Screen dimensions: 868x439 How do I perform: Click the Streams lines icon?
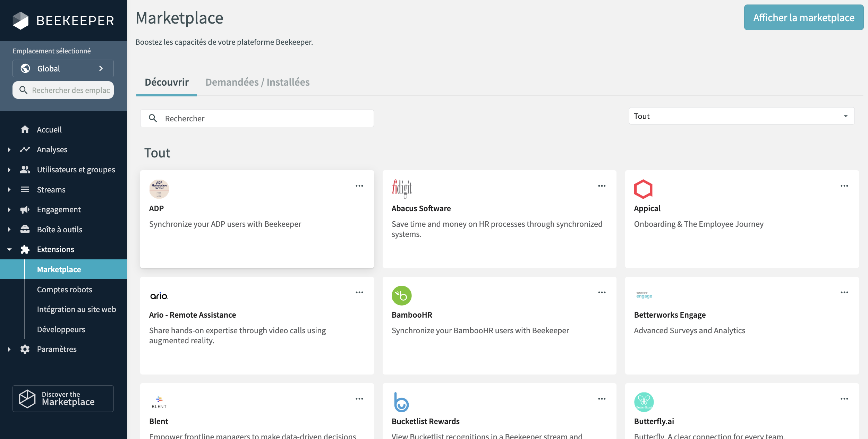(x=25, y=189)
